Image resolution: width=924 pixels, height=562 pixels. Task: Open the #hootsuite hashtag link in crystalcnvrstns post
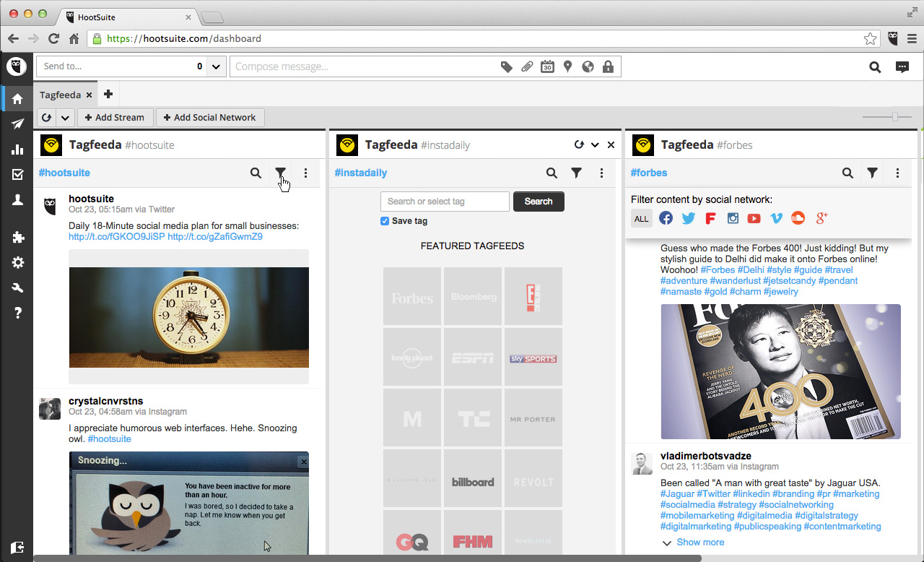pyautogui.click(x=109, y=439)
